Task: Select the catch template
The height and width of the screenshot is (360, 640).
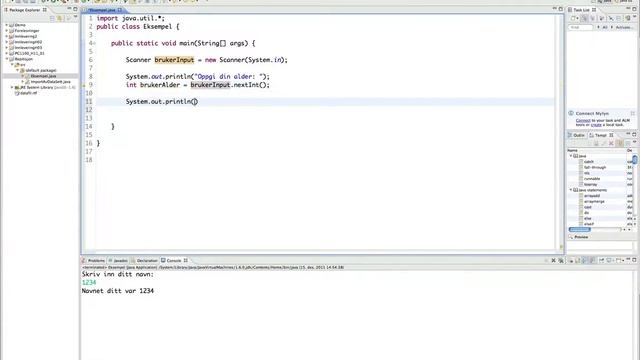Action: pyautogui.click(x=589, y=162)
